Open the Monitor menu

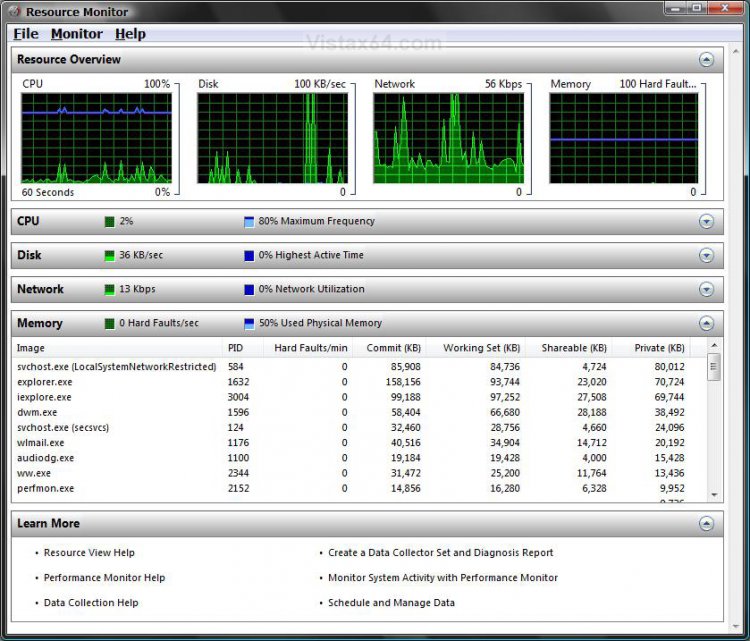point(76,34)
